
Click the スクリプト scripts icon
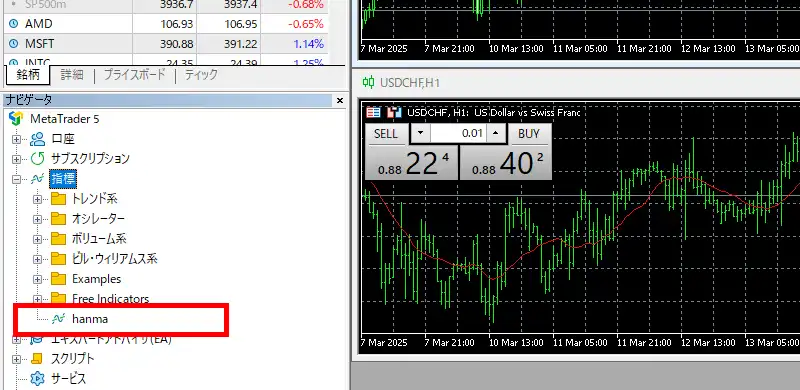(x=37, y=359)
